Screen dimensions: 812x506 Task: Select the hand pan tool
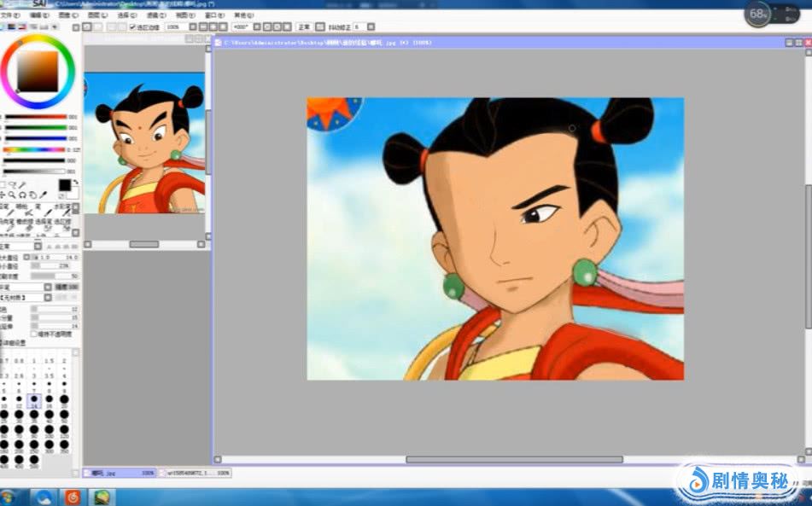(33, 195)
